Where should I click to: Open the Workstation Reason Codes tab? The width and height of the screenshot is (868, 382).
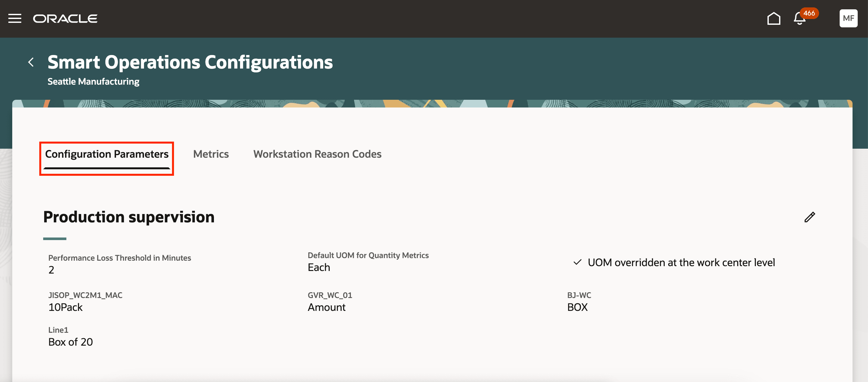[317, 154]
